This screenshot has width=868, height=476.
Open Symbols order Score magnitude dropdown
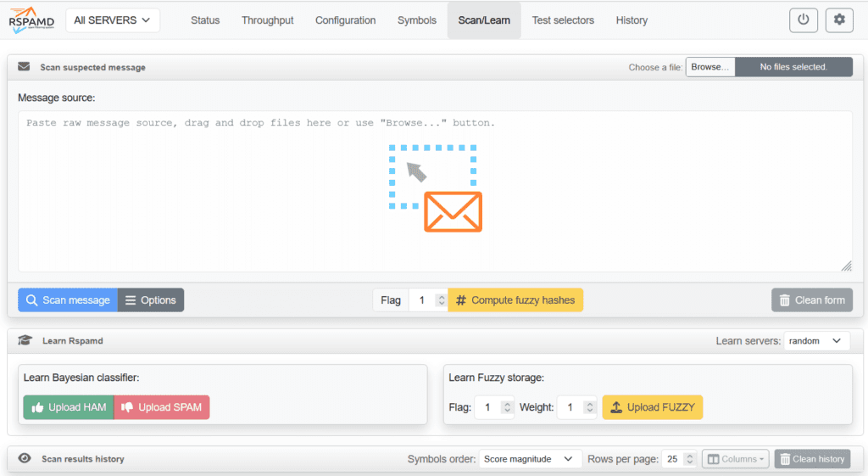tap(530, 459)
